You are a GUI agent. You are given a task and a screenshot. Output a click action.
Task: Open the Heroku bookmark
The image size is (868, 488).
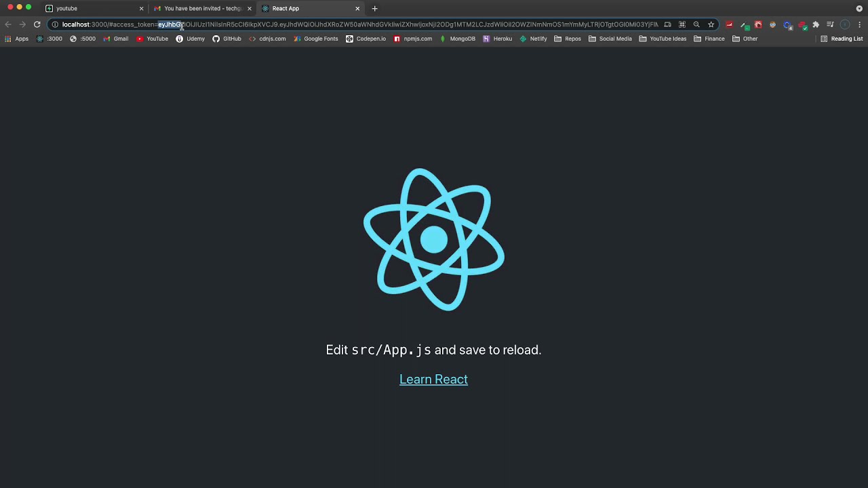click(497, 39)
